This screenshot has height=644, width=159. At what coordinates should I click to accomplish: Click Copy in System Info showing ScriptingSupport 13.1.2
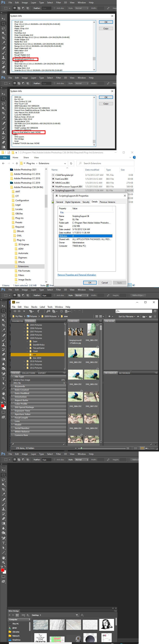pos(106,28)
